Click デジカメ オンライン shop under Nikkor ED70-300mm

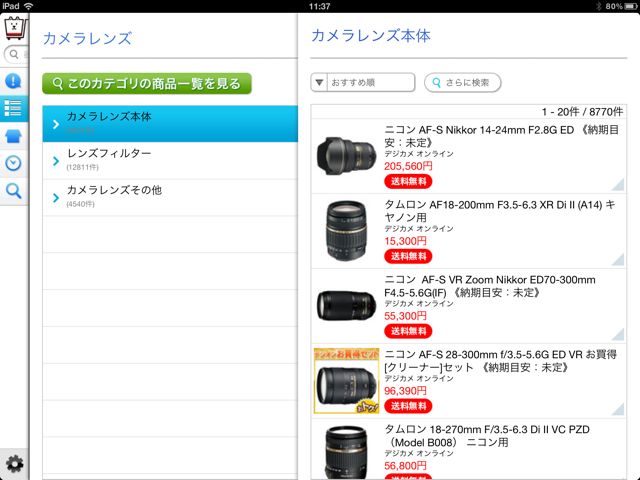pyautogui.click(x=419, y=304)
